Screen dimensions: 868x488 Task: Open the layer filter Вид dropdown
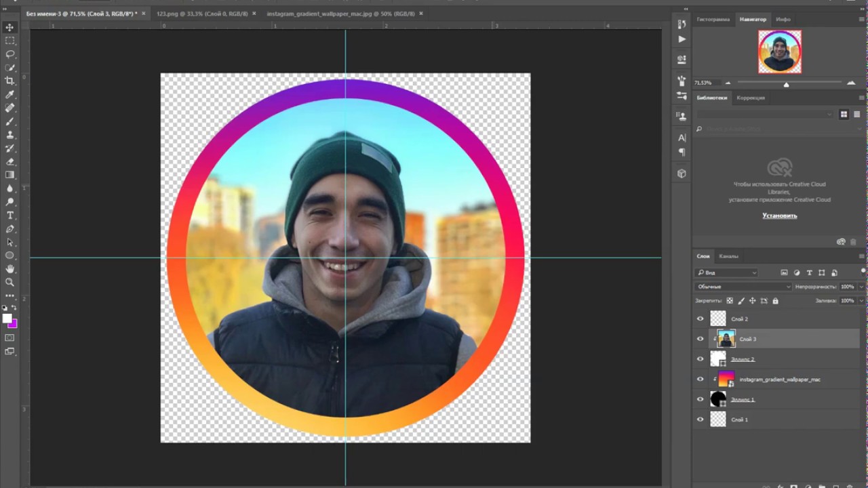[x=726, y=272]
